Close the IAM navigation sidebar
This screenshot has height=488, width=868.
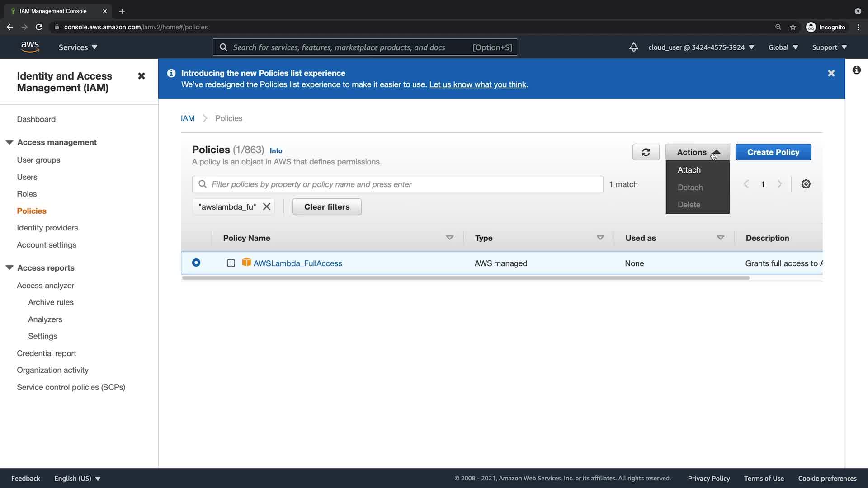142,76
